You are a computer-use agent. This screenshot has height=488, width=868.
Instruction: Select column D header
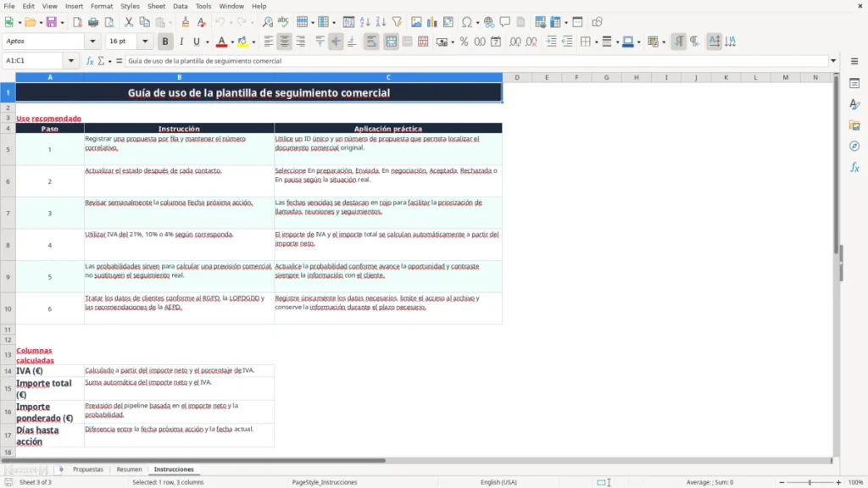517,77
